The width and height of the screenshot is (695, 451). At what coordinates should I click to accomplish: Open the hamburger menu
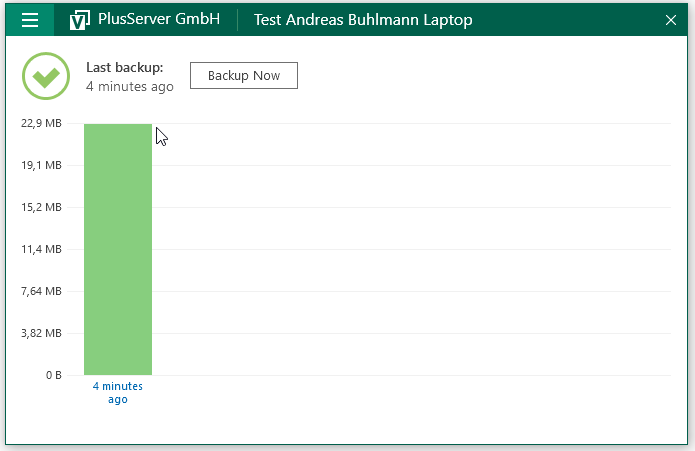(30, 20)
